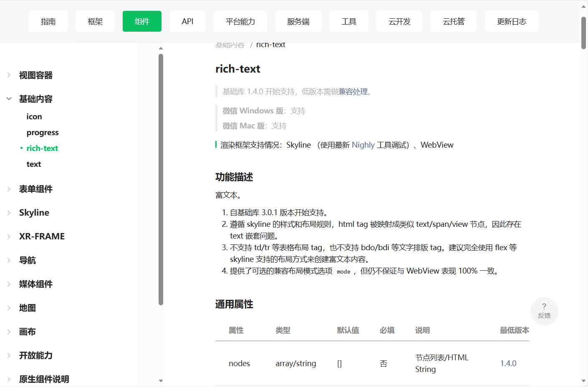This screenshot has height=387, width=588.
Task: Open the 视图容器 sidebar category
Action: coord(36,75)
